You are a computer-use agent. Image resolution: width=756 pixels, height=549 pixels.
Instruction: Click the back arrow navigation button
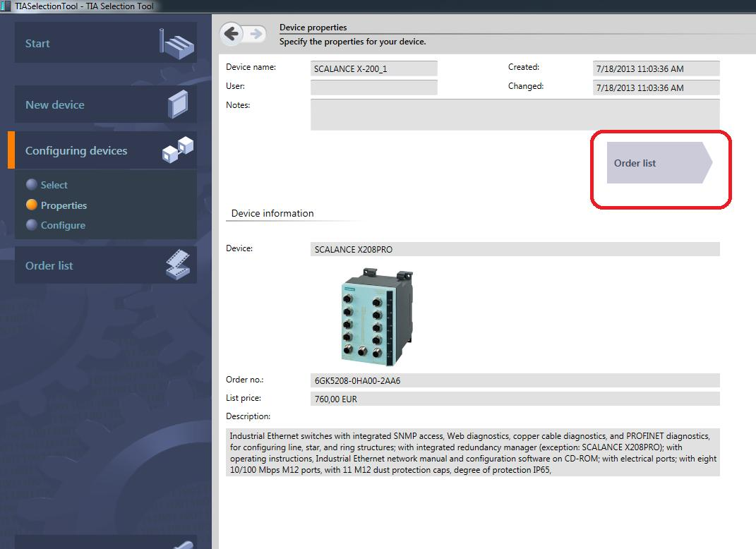pos(232,34)
